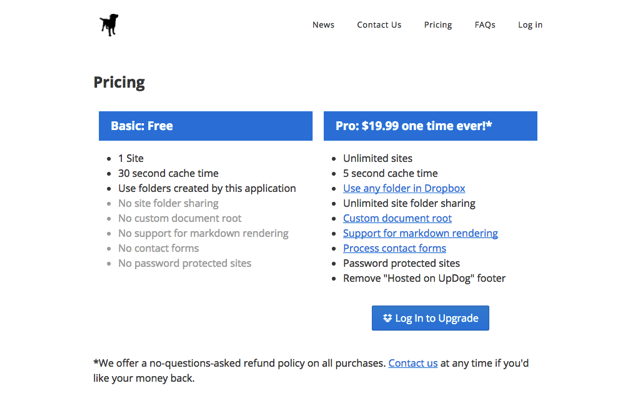The width and height of the screenshot is (640, 400).
Task: Click Remove "Hosted on UpDog" footer item
Action: [x=424, y=278]
